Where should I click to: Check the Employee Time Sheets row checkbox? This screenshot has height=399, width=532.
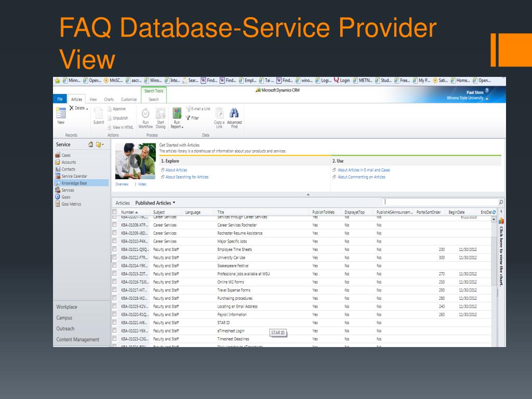click(114, 249)
